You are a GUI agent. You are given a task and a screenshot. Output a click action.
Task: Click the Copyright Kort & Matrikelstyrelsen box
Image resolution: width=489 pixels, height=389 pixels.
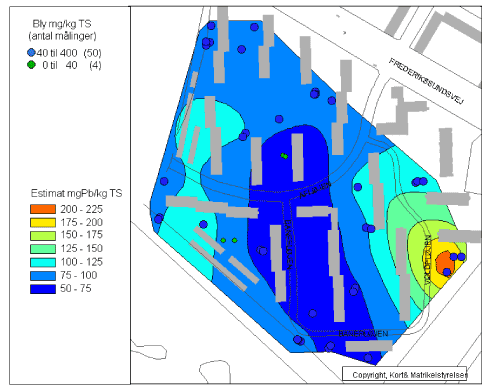(x=405, y=375)
